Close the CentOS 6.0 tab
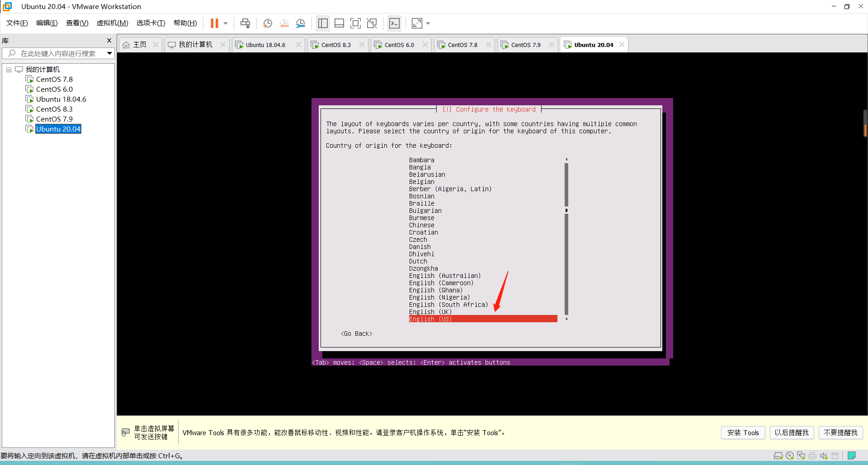 click(425, 45)
